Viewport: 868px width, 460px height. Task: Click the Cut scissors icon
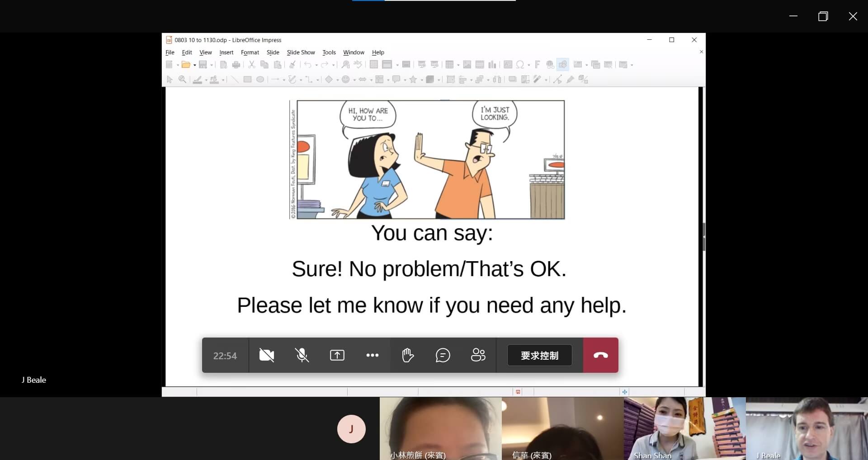tap(252, 65)
